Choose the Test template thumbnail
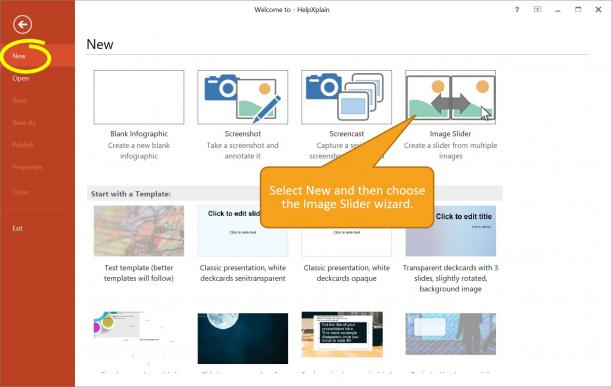 139,231
